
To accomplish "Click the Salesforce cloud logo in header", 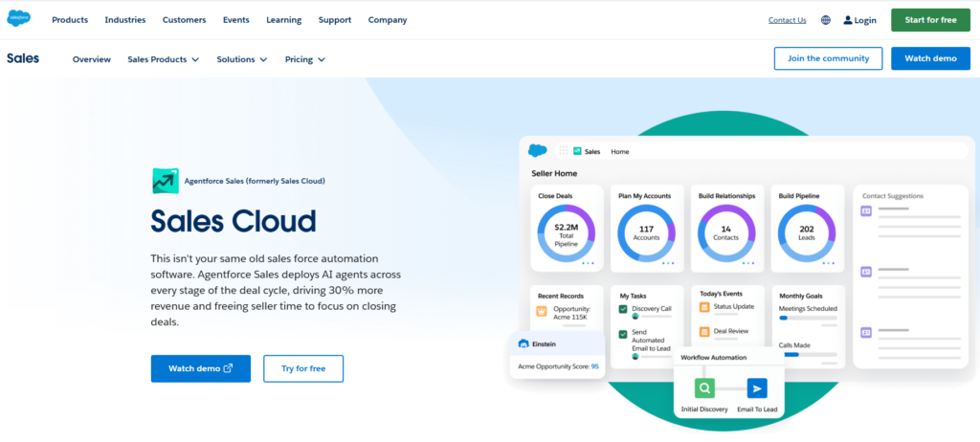I will point(18,19).
